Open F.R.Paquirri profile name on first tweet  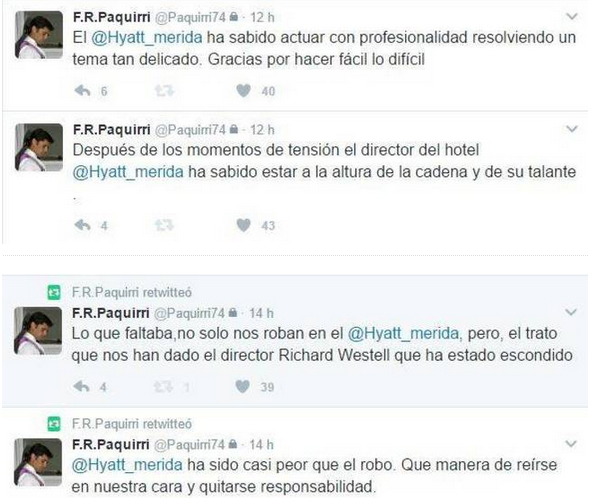click(112, 17)
